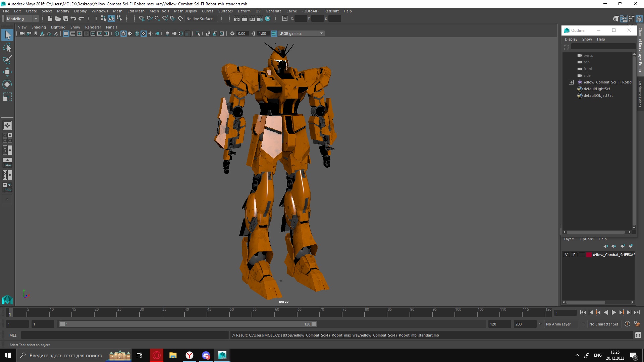The image size is (644, 362).
Task: Toggle snap to points
Action: pyautogui.click(x=157, y=19)
